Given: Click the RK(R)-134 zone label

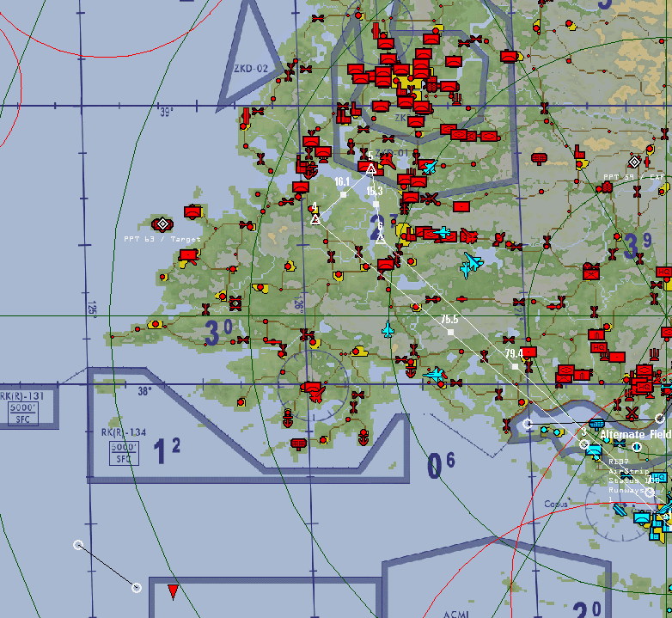Looking at the screenshot, I should coord(124,432).
